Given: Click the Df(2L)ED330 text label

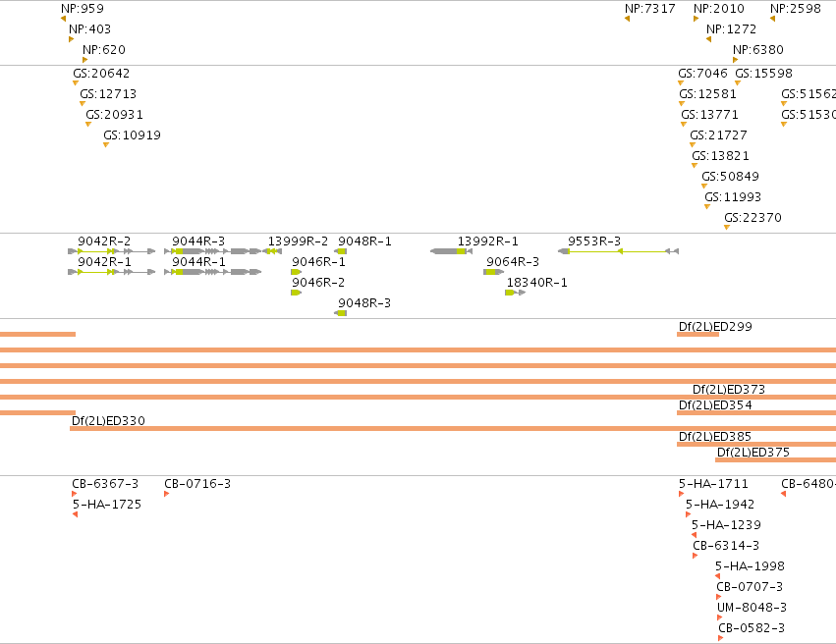Looking at the screenshot, I should click(x=108, y=421).
